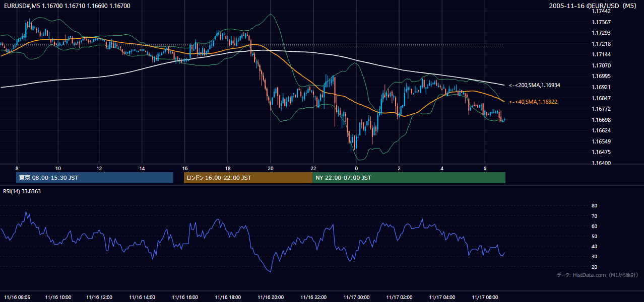Screen dimensions: 644x302
Task: Click price axis value 1.16847
Action: 601,98
